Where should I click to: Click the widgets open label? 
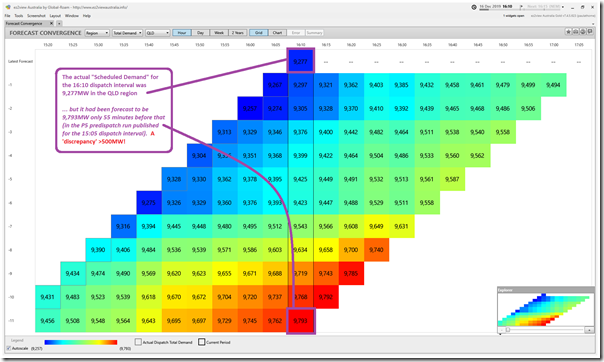513,16
